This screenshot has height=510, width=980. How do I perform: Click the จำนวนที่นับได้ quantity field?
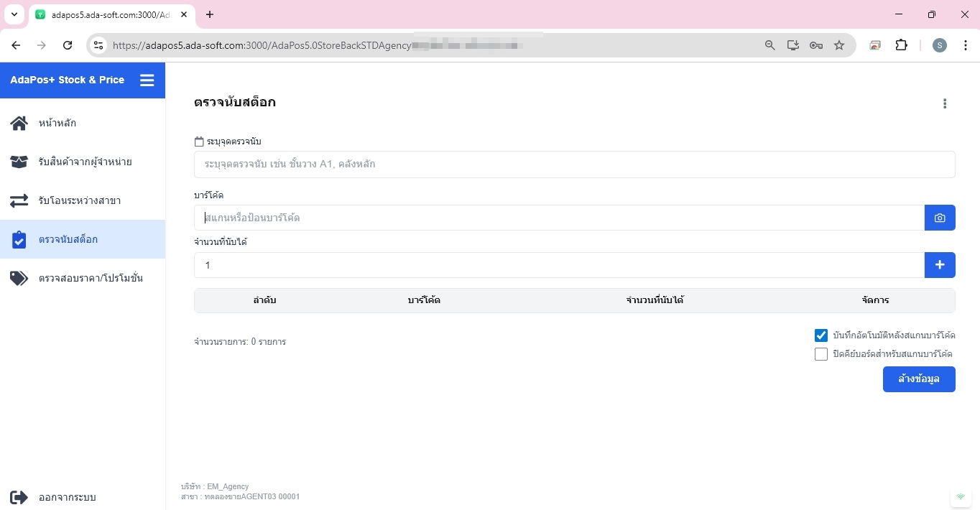tap(558, 265)
